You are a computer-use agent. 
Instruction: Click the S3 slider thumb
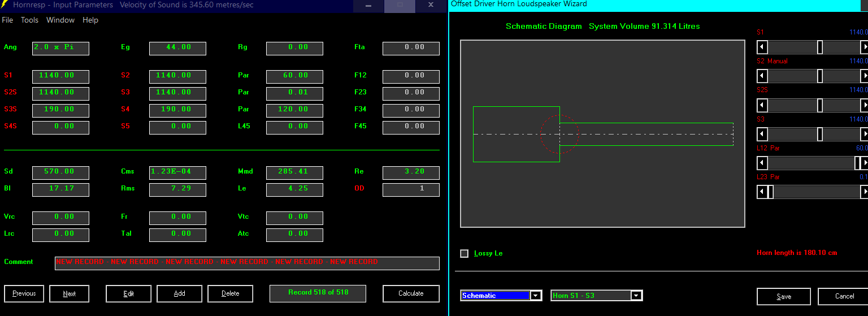click(820, 134)
